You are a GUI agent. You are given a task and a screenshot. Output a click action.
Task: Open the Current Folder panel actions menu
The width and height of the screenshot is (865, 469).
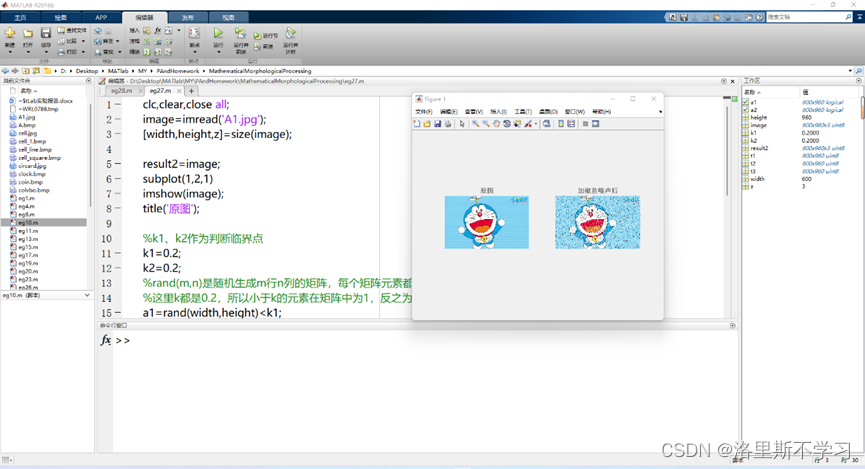click(88, 81)
